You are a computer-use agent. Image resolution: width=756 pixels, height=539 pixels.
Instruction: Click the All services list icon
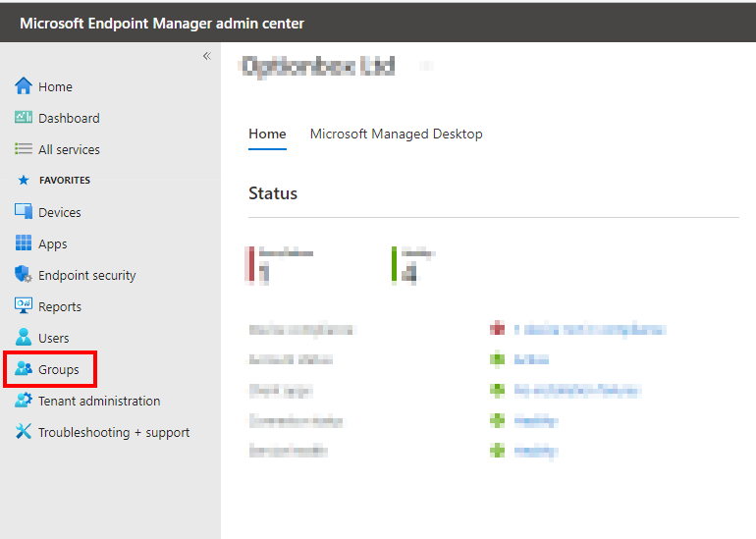point(24,149)
